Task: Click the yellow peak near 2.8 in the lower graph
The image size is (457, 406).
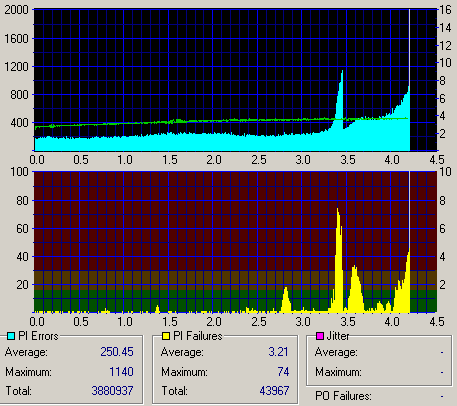Action: [x=286, y=299]
